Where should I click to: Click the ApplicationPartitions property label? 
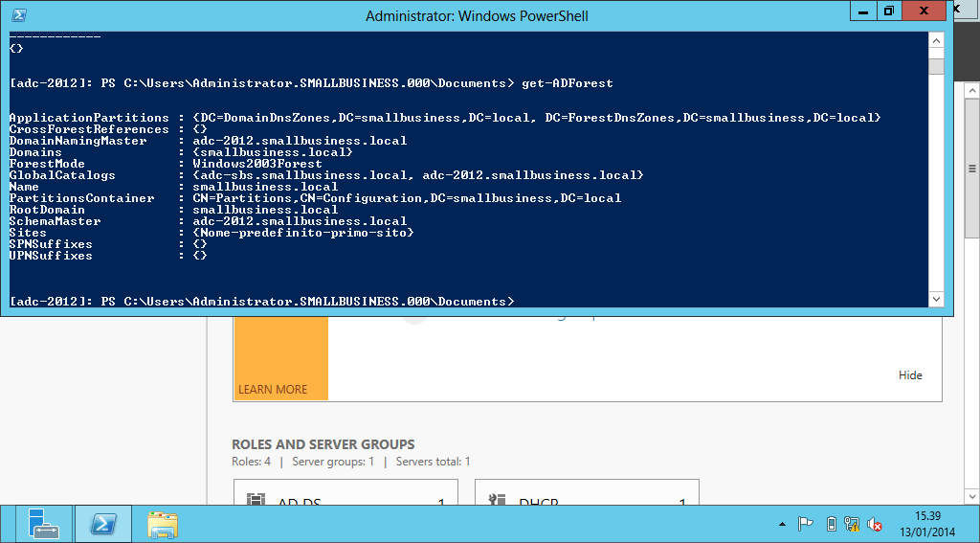coord(89,118)
